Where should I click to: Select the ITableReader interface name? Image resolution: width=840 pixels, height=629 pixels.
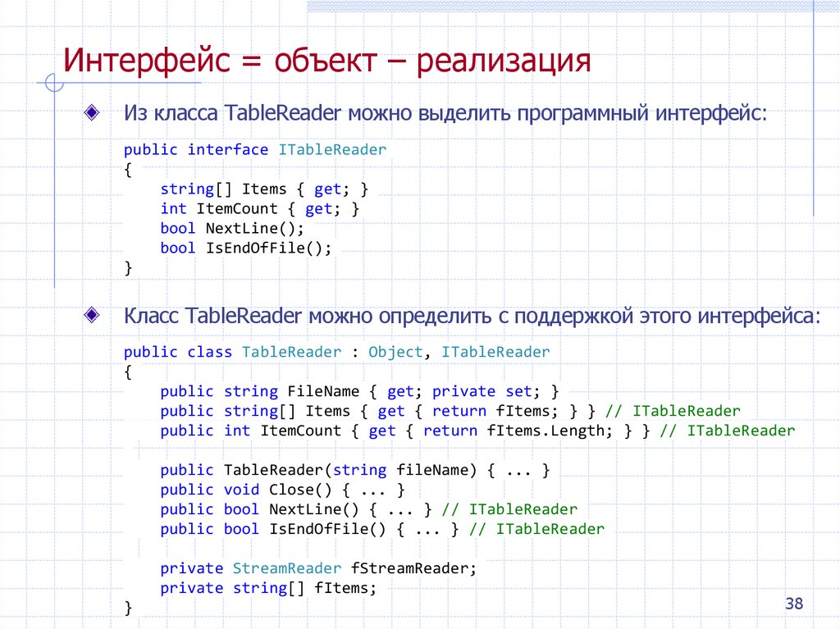tap(332, 149)
